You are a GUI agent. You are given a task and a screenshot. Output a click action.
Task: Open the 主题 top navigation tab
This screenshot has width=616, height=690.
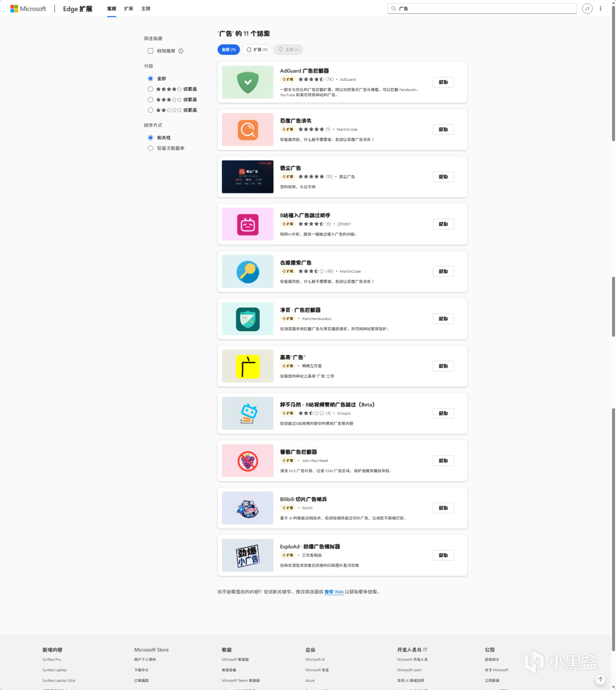tap(146, 9)
